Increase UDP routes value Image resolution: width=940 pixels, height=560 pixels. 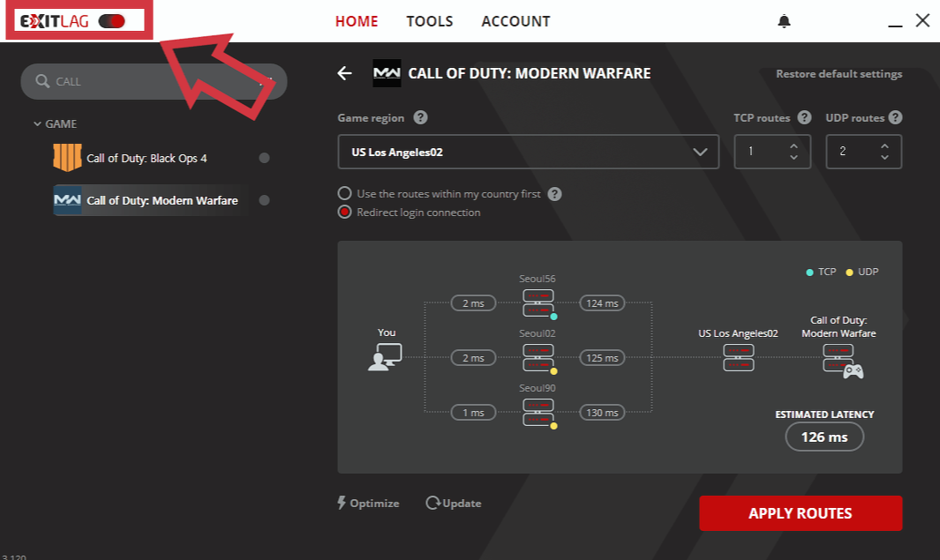(x=885, y=146)
